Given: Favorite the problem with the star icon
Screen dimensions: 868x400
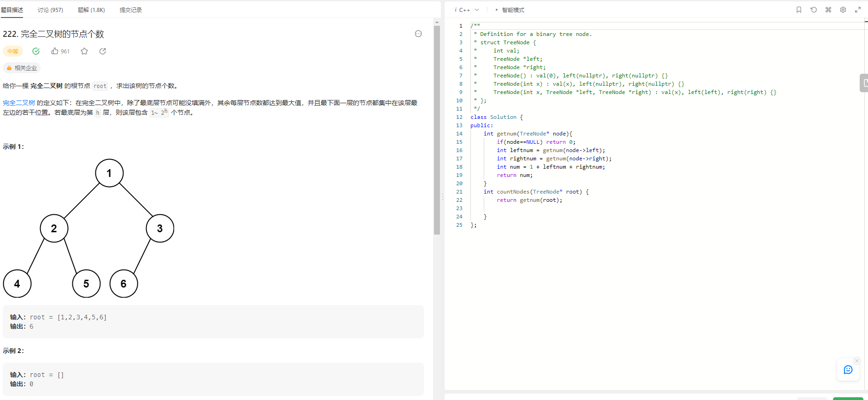Looking at the screenshot, I should pyautogui.click(x=84, y=51).
